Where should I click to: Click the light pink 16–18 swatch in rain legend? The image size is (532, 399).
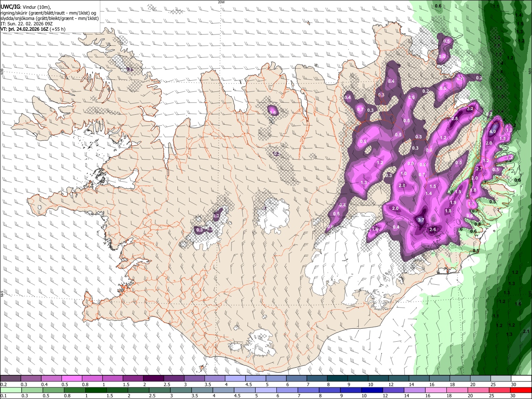coord(436,390)
